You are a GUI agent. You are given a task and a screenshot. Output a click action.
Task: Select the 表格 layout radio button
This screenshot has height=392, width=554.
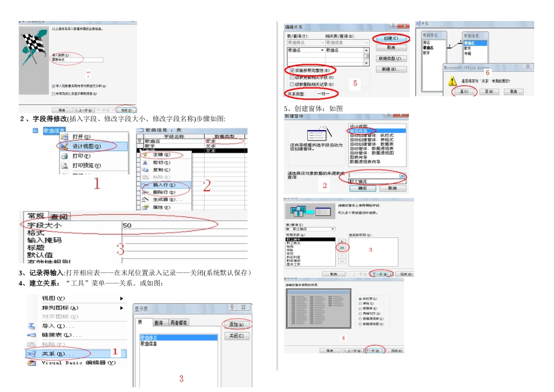point(360,304)
